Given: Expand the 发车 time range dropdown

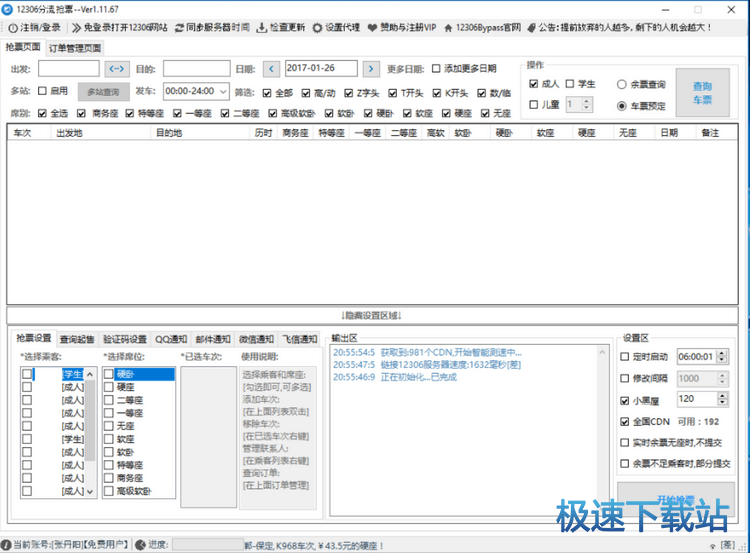Looking at the screenshot, I should tap(223, 91).
